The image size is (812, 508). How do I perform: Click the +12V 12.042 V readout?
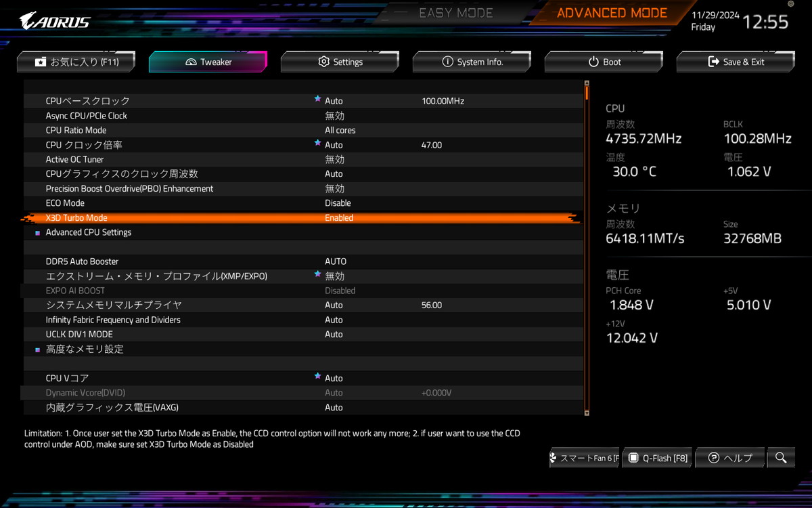(632, 338)
